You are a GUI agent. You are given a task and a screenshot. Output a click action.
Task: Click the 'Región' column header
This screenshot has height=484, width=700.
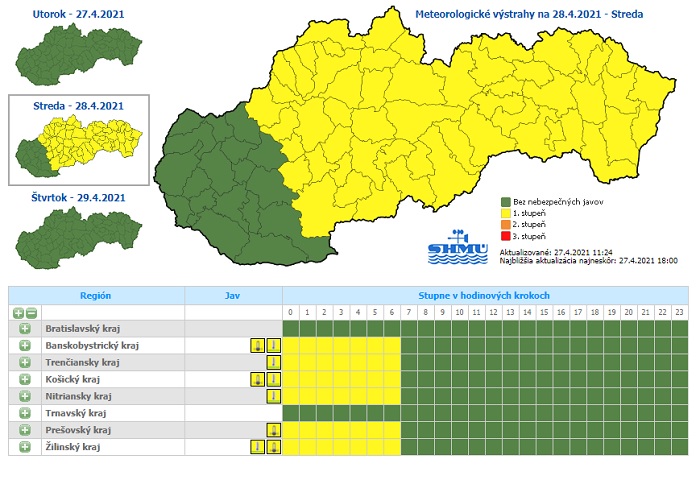point(96,296)
